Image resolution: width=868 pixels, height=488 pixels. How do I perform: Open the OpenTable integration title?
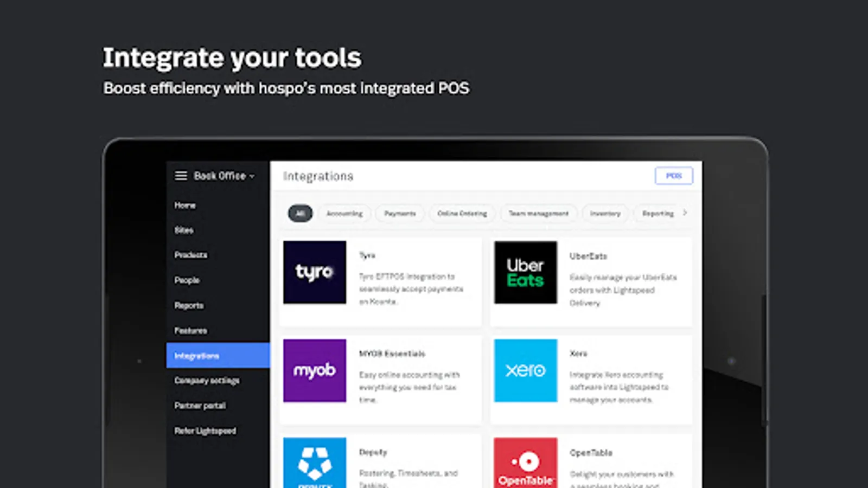[x=591, y=453]
